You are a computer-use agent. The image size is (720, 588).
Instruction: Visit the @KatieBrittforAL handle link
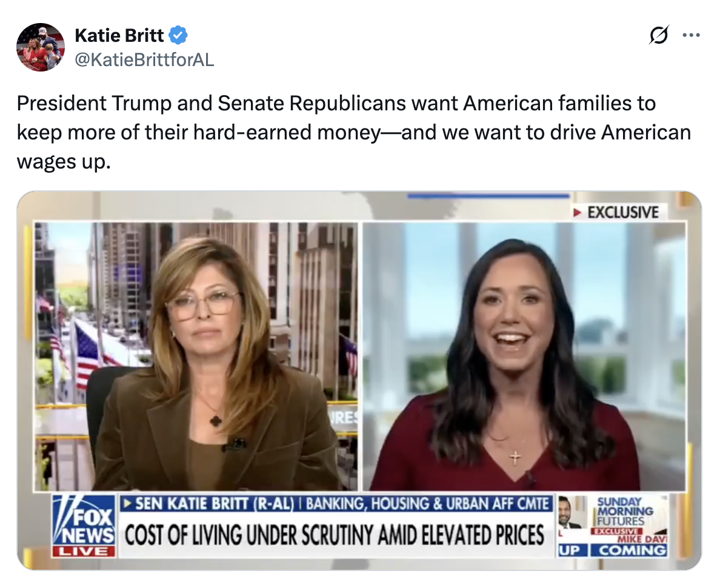(x=144, y=60)
